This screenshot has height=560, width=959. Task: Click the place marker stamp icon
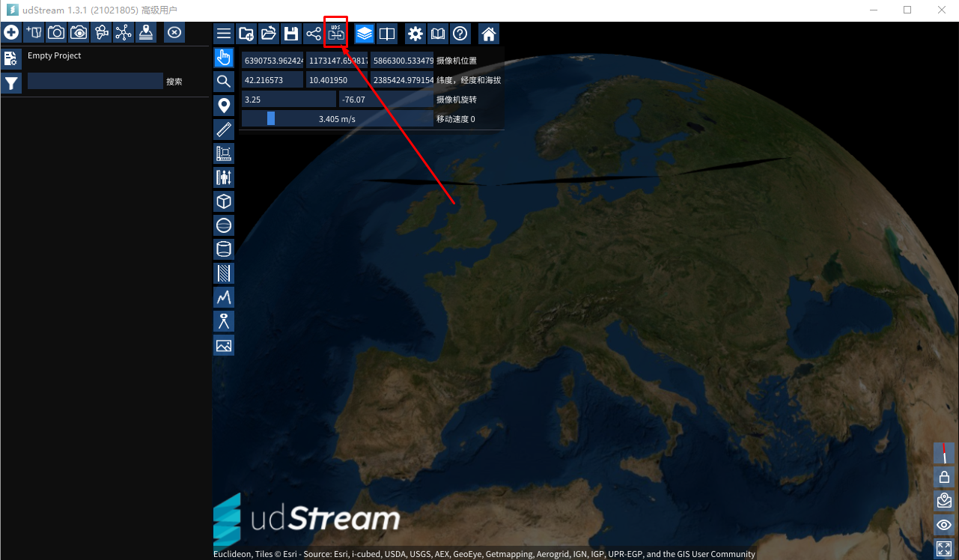(146, 33)
